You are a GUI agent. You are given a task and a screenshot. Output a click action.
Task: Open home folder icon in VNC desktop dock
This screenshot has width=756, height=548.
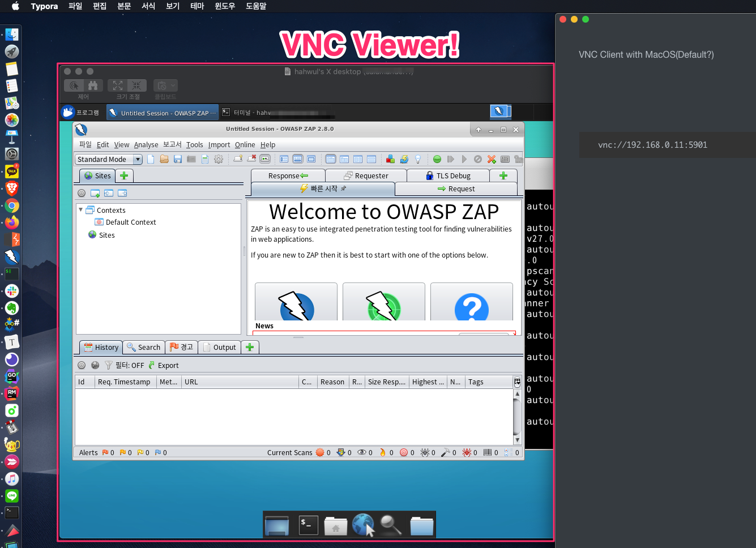(335, 525)
